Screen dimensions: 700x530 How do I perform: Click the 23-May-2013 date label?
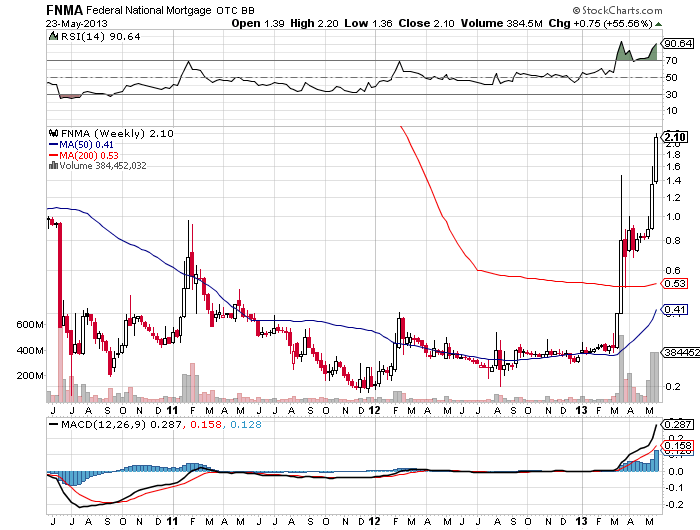point(76,24)
